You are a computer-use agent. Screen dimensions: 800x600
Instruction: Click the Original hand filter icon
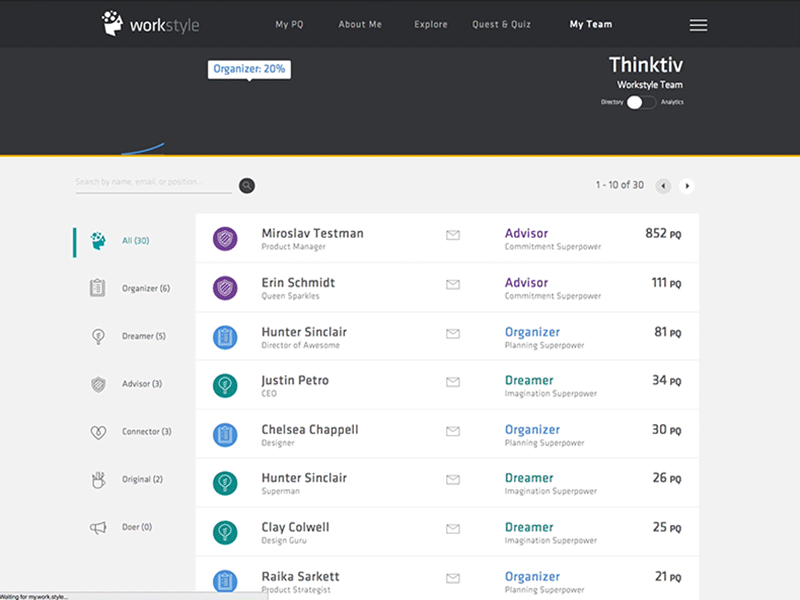click(x=97, y=479)
